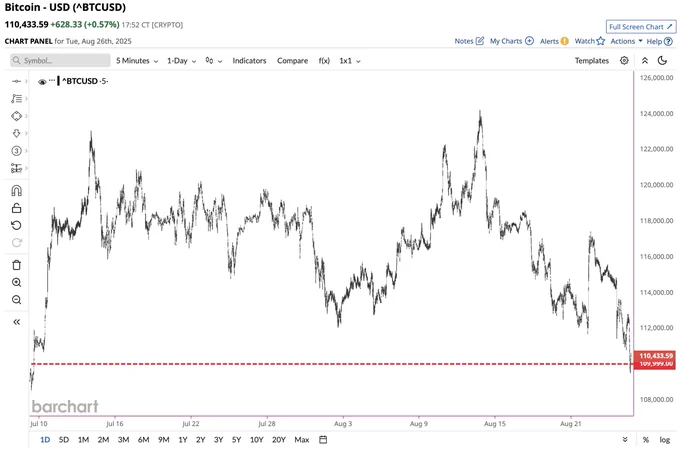Select the measurement tools icon
680x450 pixels.
[16, 168]
